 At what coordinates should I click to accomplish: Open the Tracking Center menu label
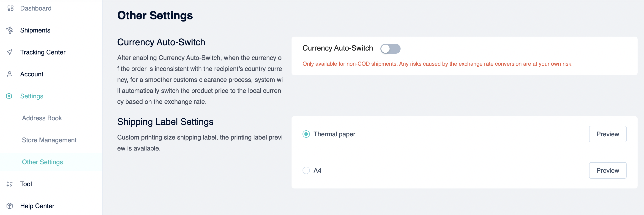43,52
